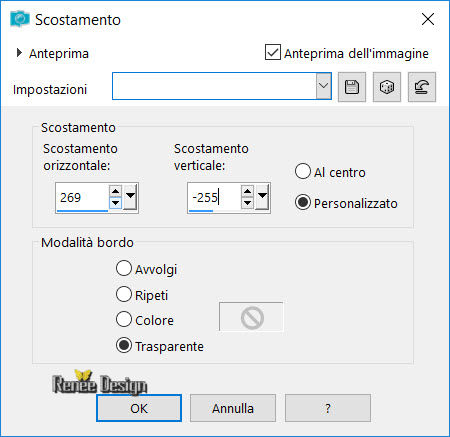Choose the Avvolgi edge mode
The height and width of the screenshot is (437, 450).
[x=124, y=268]
